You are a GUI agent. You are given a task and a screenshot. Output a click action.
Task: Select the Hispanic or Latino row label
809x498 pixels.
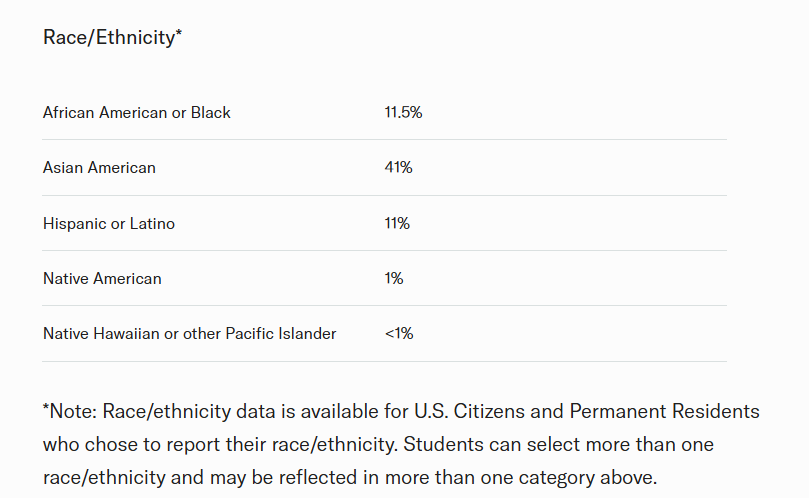click(109, 224)
